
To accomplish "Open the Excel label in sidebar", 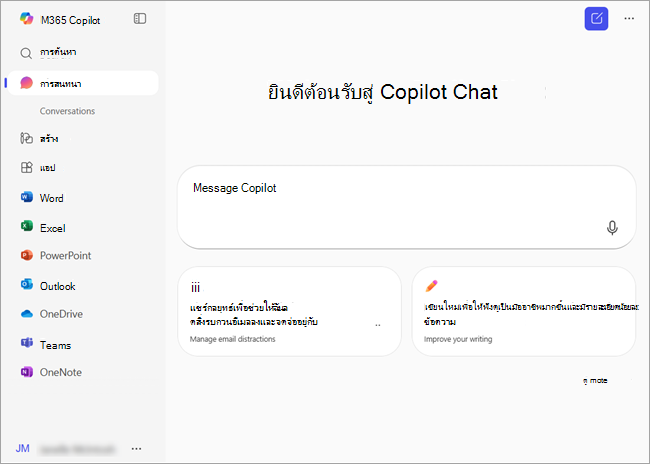I will click(x=53, y=228).
